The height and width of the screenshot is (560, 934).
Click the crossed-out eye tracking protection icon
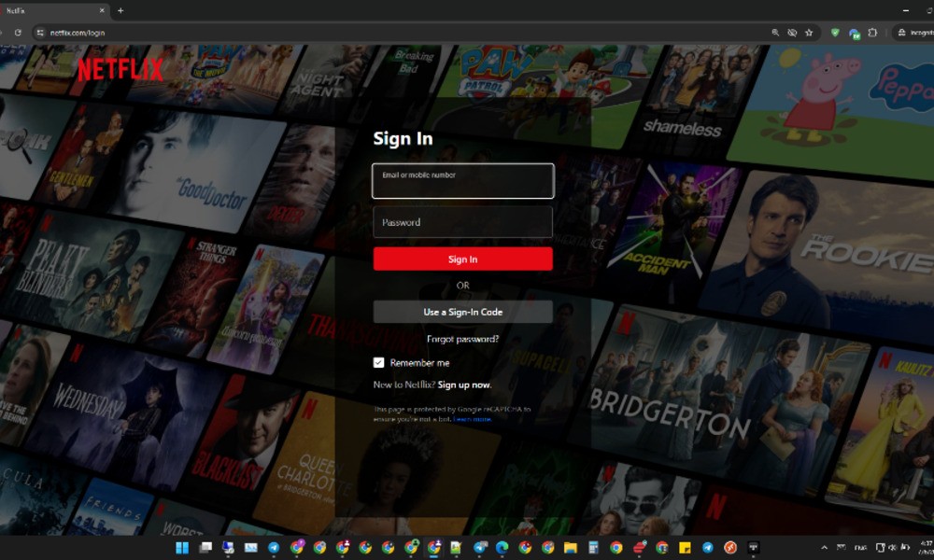pos(792,33)
